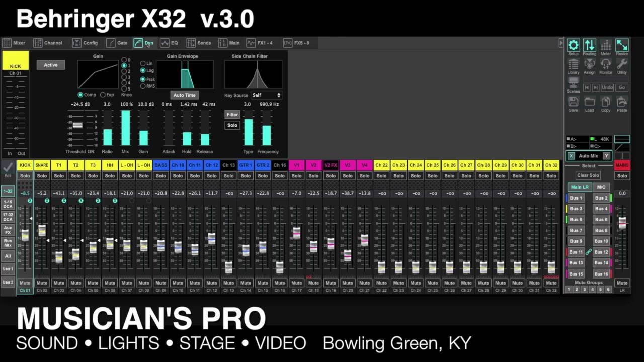
Task: Select the Lin envelope radio button
Action: click(143, 64)
